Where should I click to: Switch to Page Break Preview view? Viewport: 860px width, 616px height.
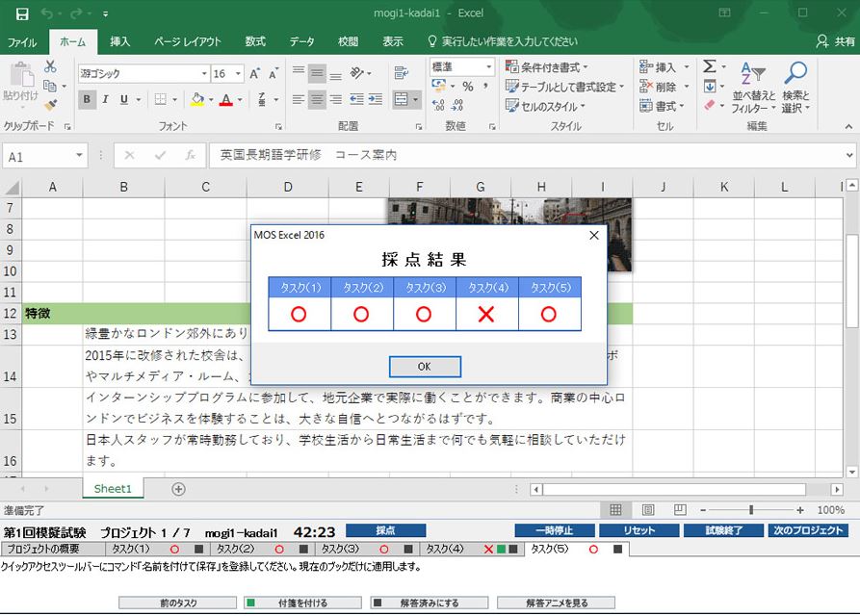(x=680, y=510)
